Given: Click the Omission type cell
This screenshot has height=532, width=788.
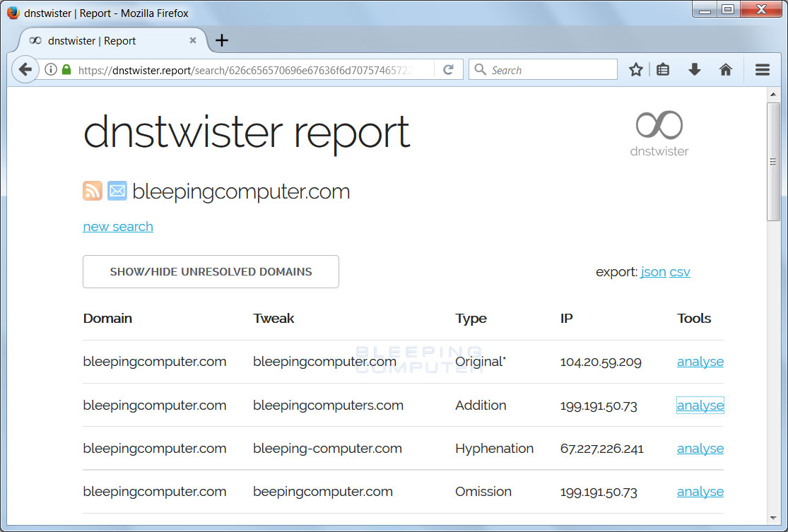Looking at the screenshot, I should coord(483,492).
